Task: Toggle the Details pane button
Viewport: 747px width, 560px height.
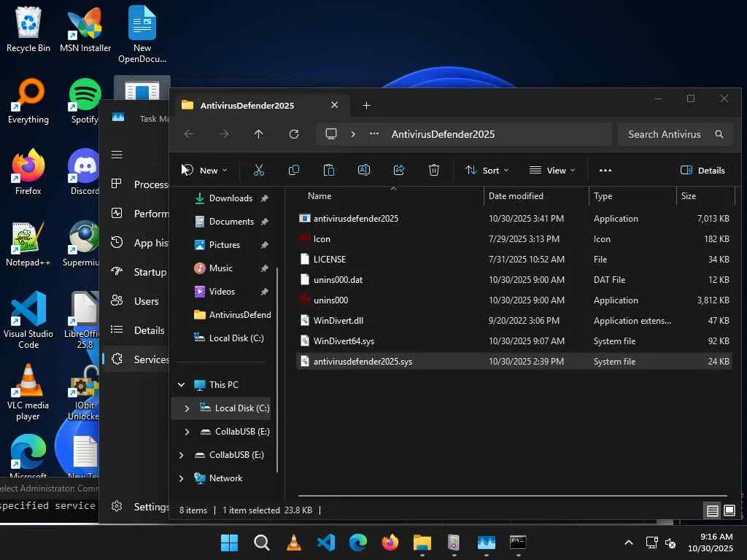Action: [703, 170]
